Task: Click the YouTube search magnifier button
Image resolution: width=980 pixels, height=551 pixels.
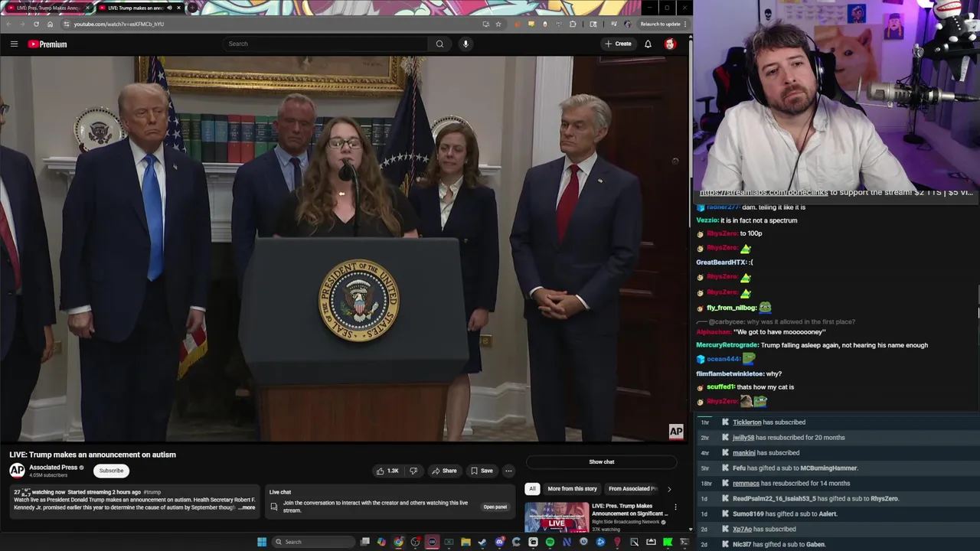Action: pos(439,44)
